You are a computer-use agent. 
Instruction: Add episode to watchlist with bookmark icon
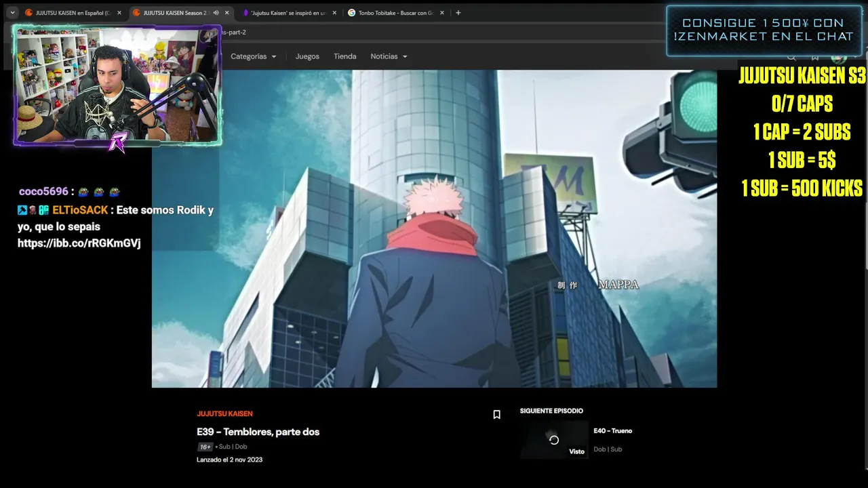(x=496, y=415)
